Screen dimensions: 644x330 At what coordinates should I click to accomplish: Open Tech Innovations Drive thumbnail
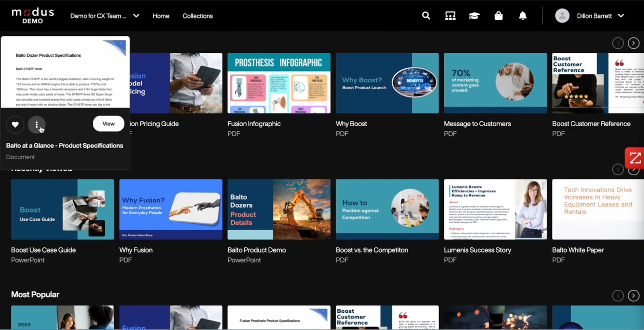598,209
